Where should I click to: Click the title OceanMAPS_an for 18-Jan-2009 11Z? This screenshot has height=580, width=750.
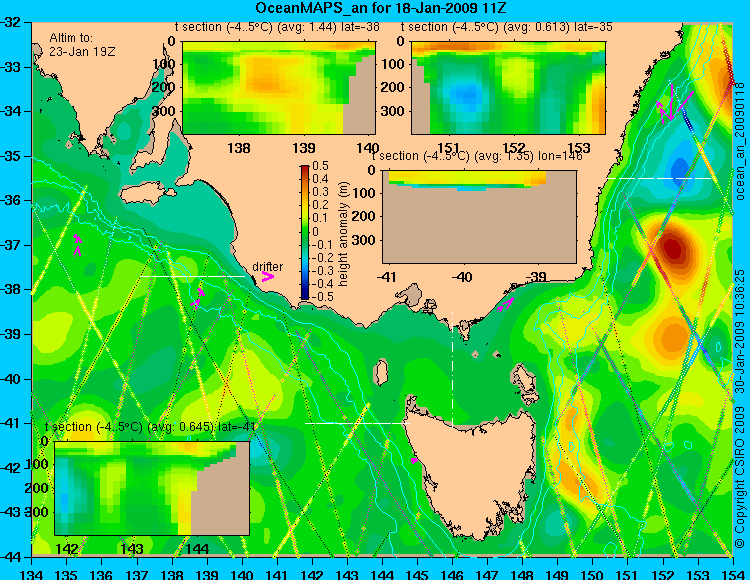pos(380,8)
